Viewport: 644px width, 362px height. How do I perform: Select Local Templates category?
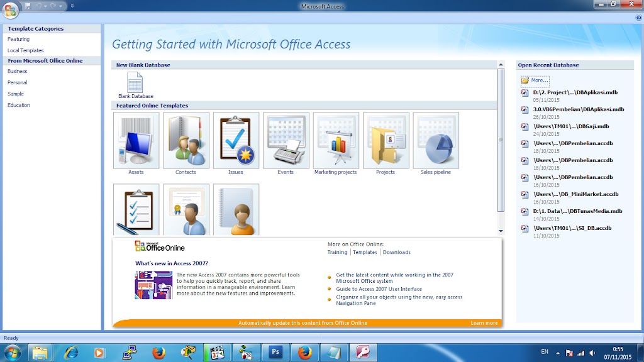[x=25, y=50]
